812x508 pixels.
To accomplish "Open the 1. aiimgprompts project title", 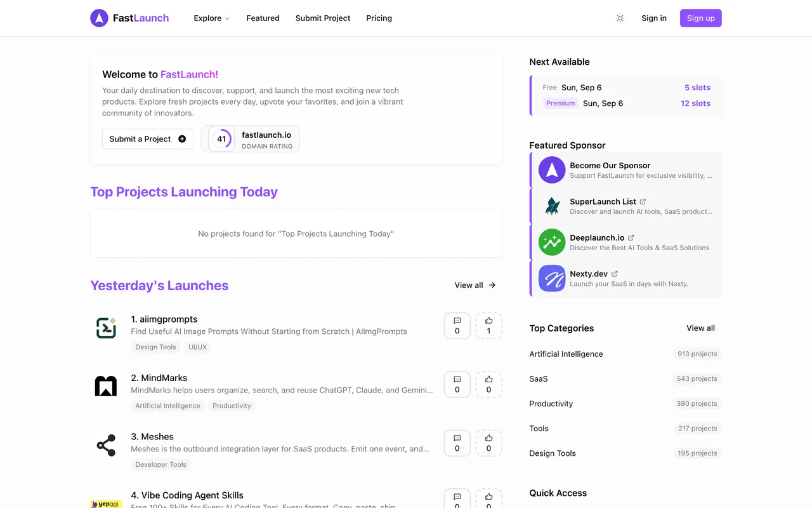I will tap(164, 319).
